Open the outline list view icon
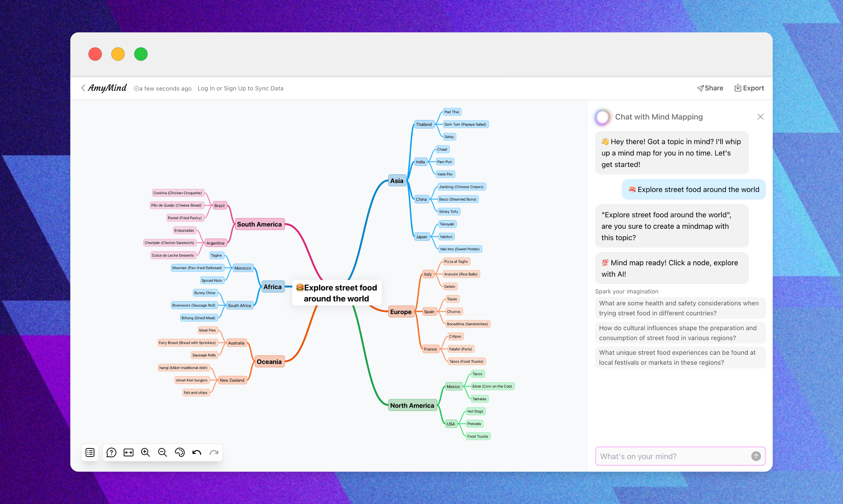This screenshot has height=504, width=843. tap(90, 452)
